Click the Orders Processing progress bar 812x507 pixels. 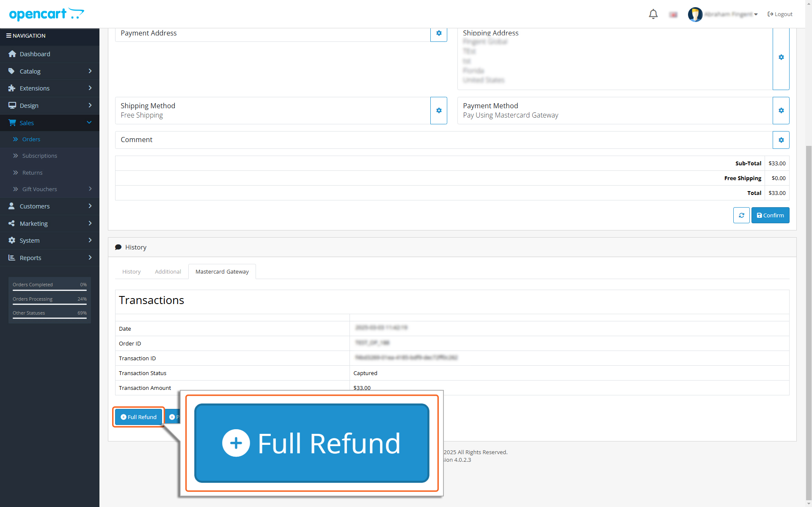click(x=50, y=304)
